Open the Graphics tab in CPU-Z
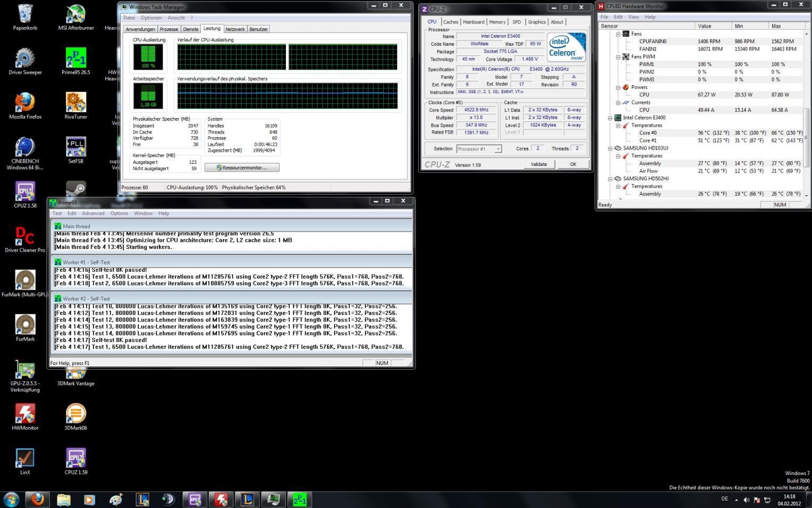Image resolution: width=812 pixels, height=508 pixels. click(537, 22)
